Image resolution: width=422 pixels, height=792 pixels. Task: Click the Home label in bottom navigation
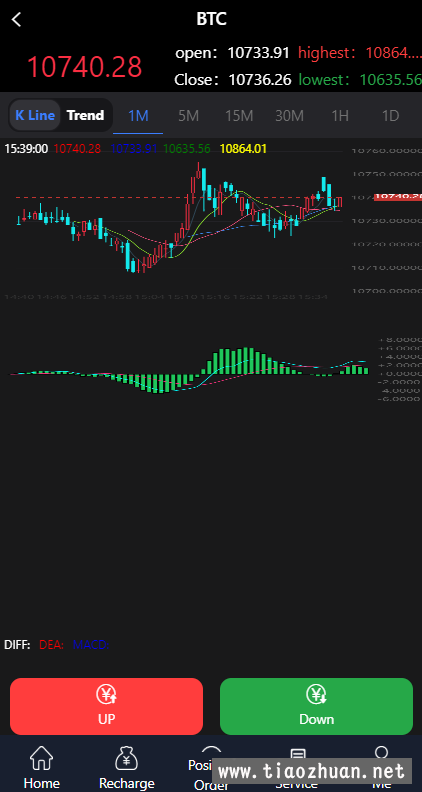coord(41,783)
